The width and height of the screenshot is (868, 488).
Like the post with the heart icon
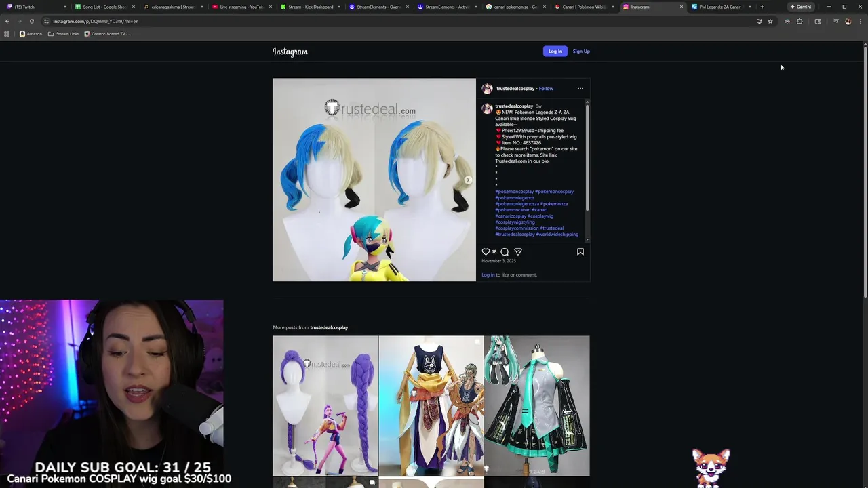(486, 251)
